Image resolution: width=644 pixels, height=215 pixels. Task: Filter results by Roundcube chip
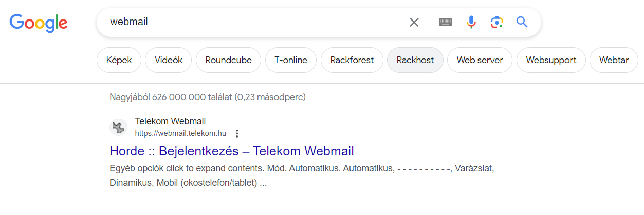[229, 60]
